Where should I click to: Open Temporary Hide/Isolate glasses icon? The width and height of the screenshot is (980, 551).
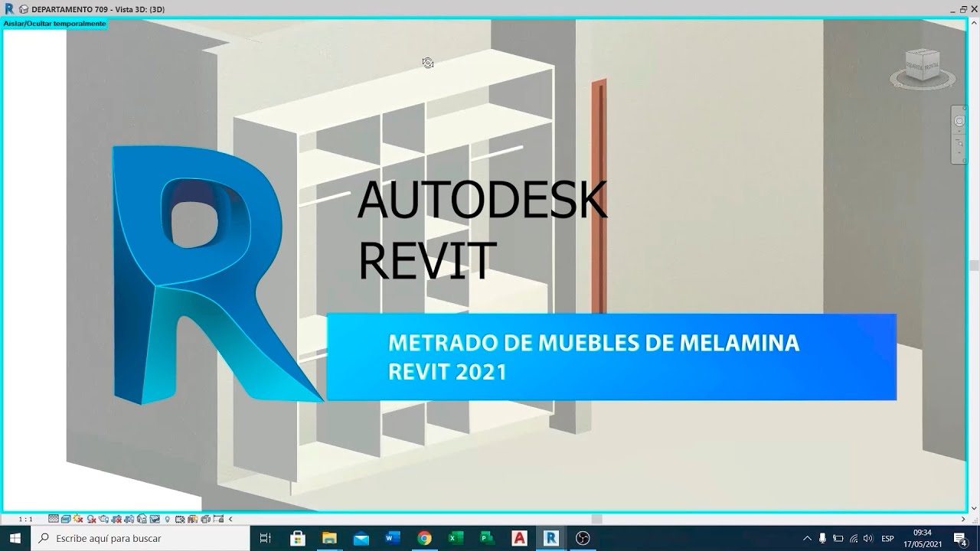[x=155, y=519]
